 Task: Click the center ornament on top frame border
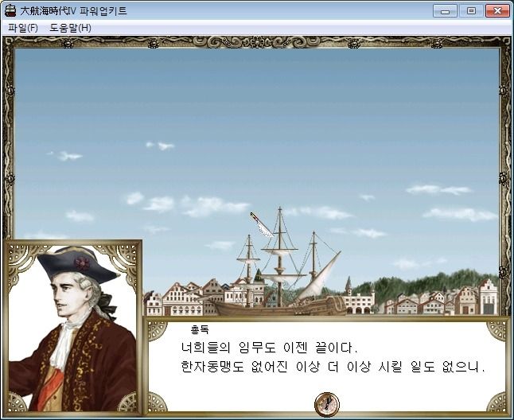tap(257, 43)
